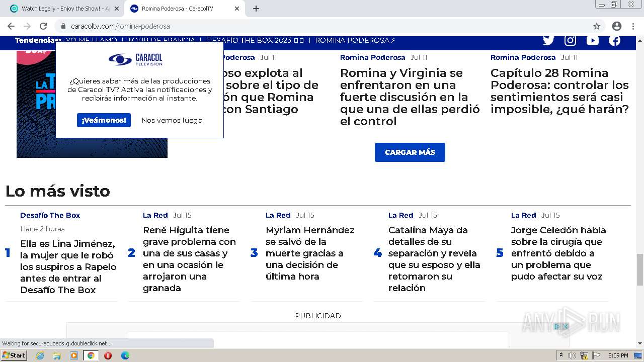Open Microsoft Edge from taskbar
This screenshot has height=362, width=644.
(x=125, y=355)
